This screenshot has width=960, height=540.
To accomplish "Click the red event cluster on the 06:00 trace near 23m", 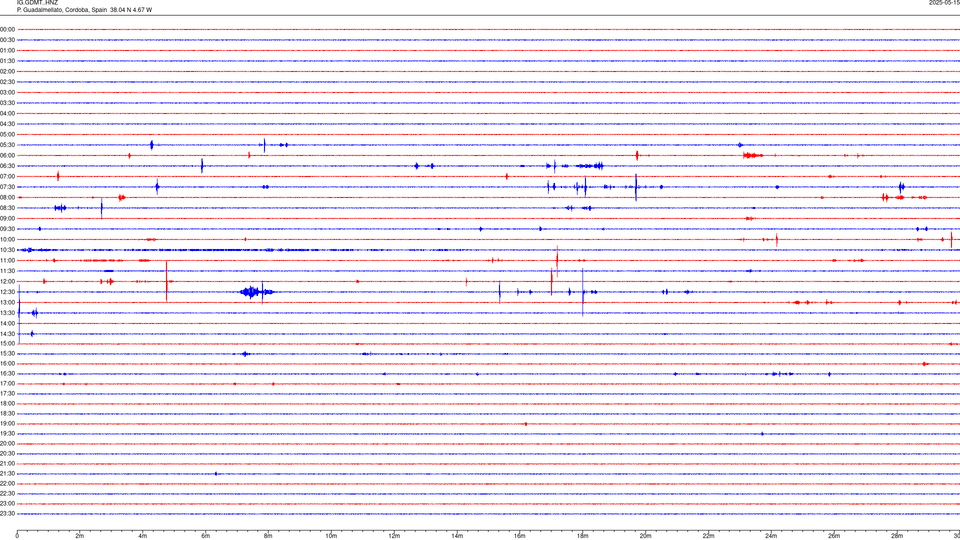I will click(752, 156).
